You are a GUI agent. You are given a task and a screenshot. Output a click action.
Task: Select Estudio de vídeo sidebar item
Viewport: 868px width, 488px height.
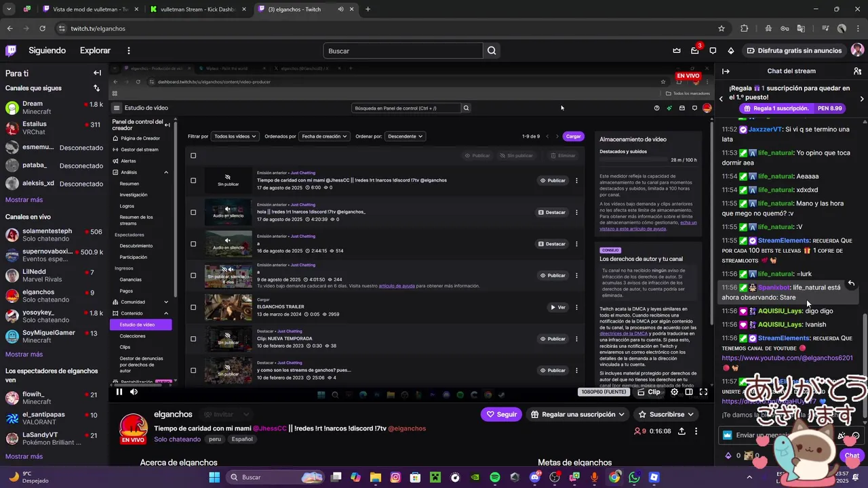click(141, 325)
